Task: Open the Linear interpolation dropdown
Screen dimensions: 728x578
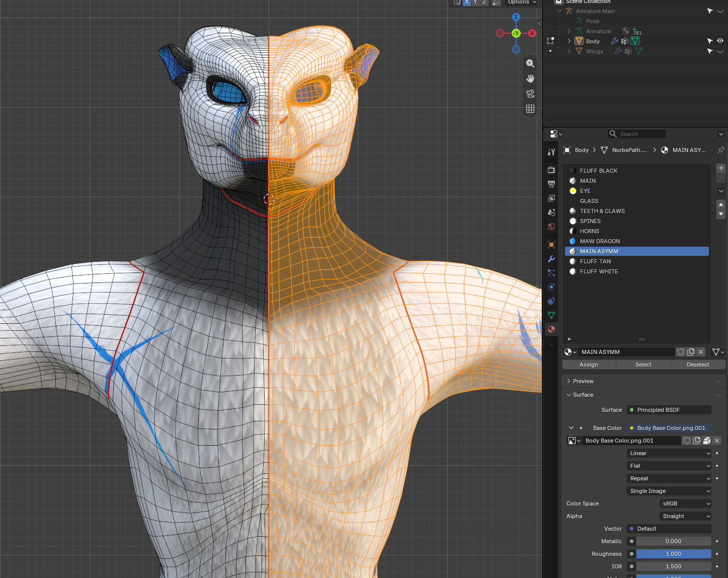Action: click(669, 453)
